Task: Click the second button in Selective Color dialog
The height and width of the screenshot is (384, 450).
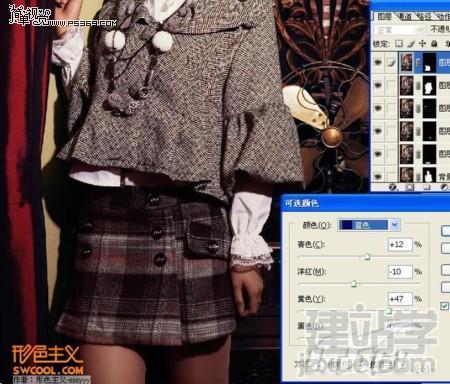Action: click(x=445, y=249)
